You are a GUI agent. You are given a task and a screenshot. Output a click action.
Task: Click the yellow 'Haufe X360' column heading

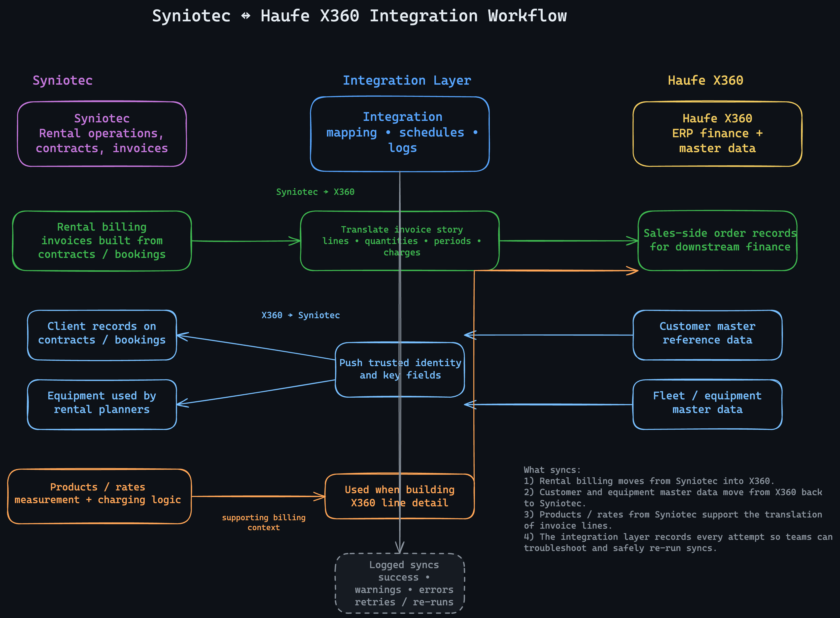(705, 80)
